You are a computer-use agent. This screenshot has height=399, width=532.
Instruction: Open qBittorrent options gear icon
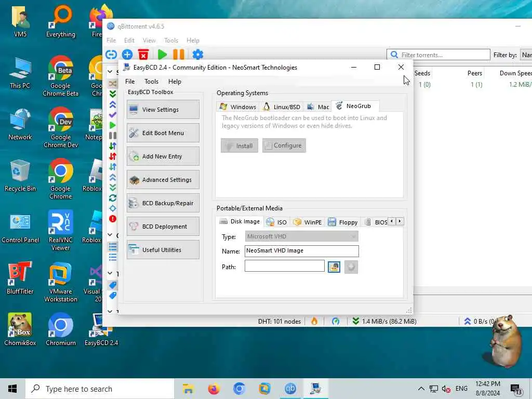coord(198,54)
